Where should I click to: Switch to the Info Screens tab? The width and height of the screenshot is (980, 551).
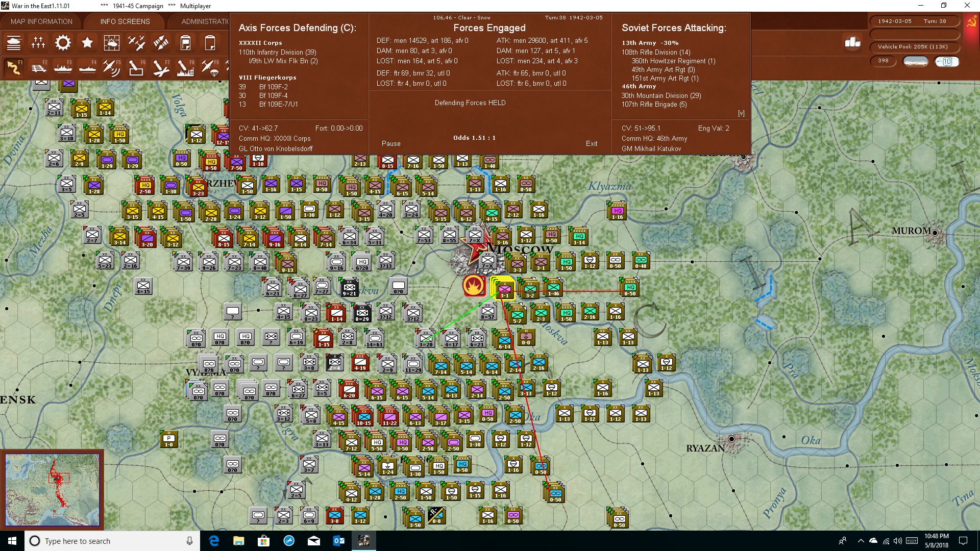click(x=125, y=21)
